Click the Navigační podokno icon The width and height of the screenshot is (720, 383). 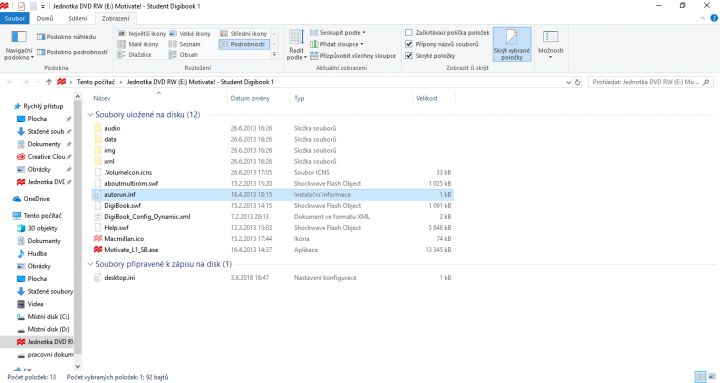tap(19, 37)
